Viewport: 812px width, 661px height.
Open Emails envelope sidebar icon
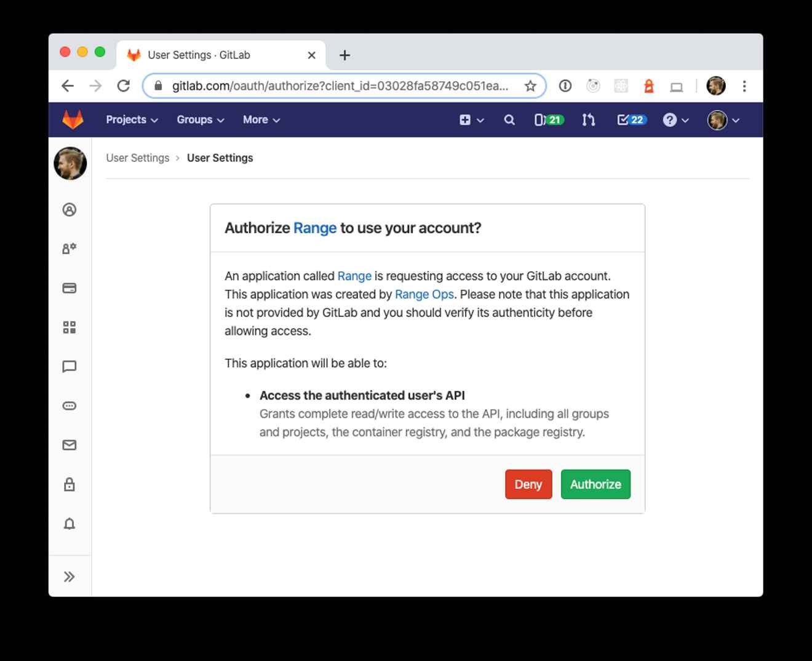(x=70, y=445)
